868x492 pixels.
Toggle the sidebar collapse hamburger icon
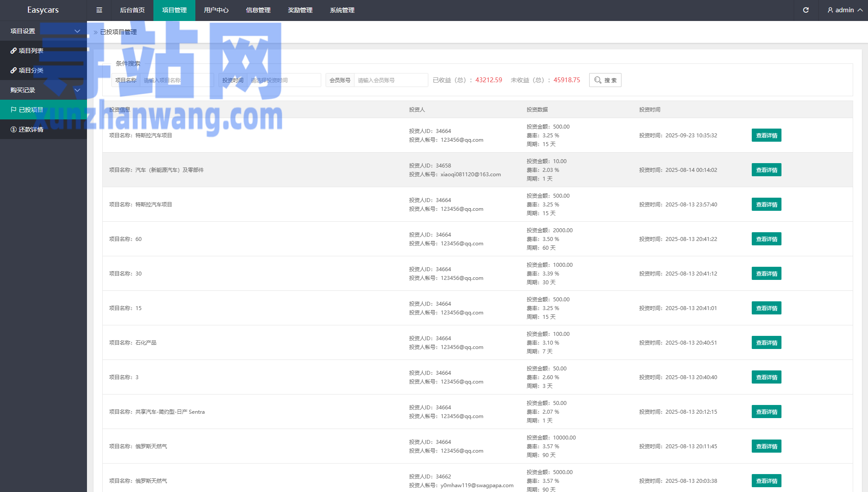coord(99,10)
